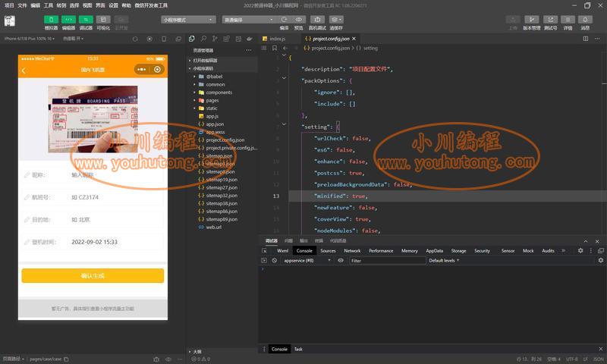Open the 普通编译 compile mode dropdown
607x364 pixels.
[249, 20]
